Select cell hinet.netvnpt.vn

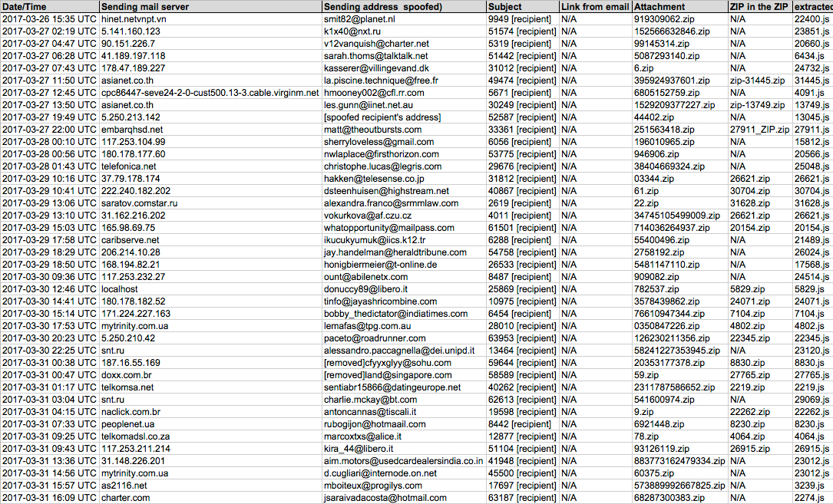[210, 19]
